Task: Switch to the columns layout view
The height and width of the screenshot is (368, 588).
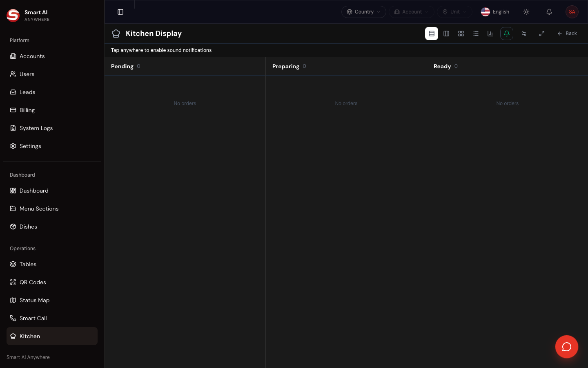Action: [446, 34]
